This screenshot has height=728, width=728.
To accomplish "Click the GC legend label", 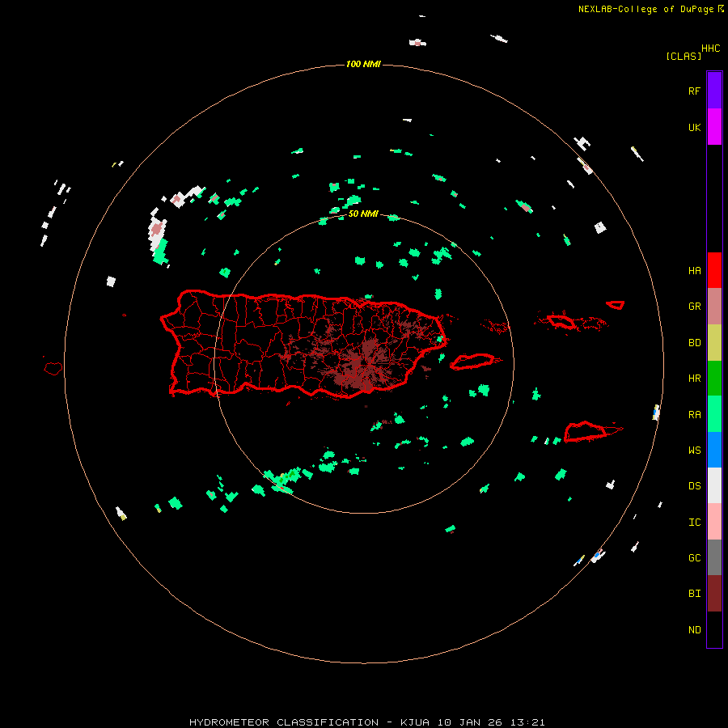I will (x=694, y=557).
